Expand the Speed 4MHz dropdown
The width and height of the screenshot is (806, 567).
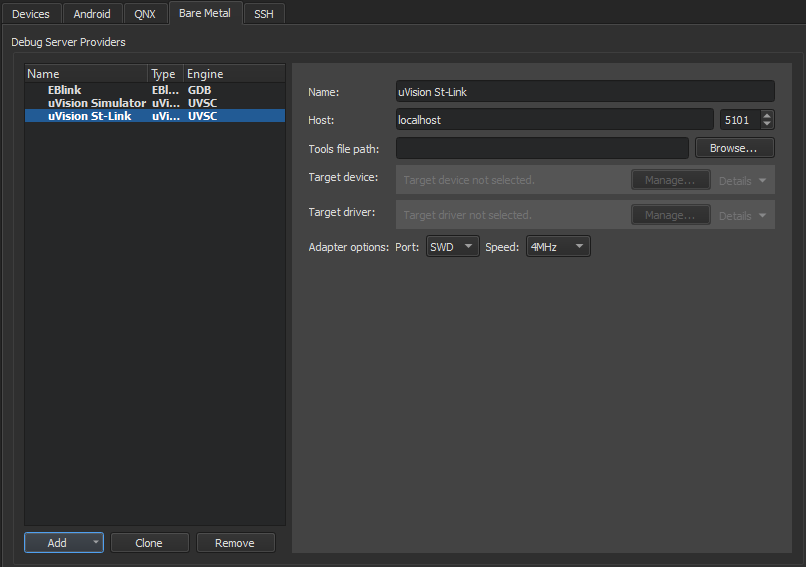(557, 246)
